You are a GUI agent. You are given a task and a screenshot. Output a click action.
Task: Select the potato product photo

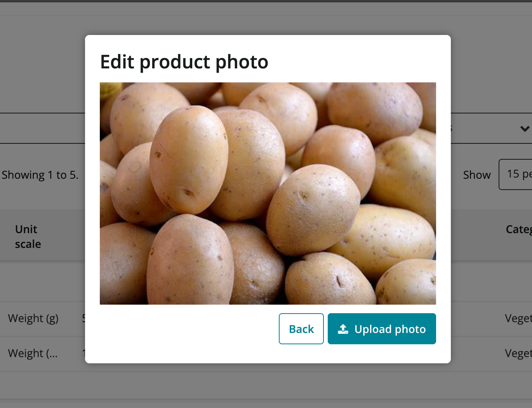point(268,193)
